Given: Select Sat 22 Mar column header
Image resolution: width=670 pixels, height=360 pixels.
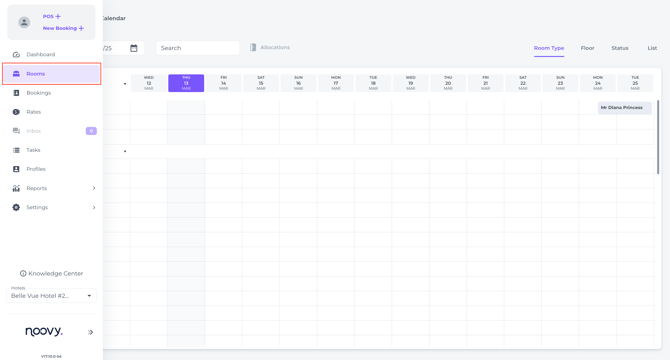Looking at the screenshot, I should tap(523, 83).
